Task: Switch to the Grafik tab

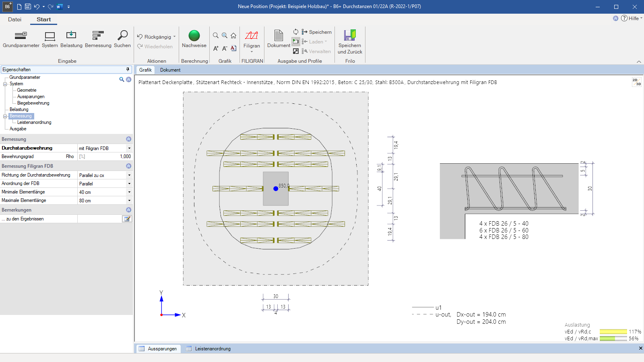Action: pyautogui.click(x=145, y=70)
